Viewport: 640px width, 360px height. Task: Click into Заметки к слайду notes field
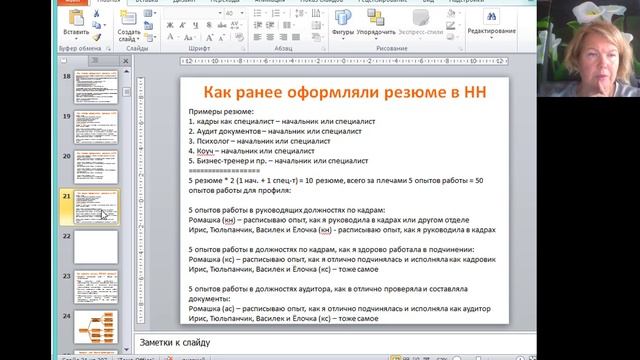[x=335, y=343]
